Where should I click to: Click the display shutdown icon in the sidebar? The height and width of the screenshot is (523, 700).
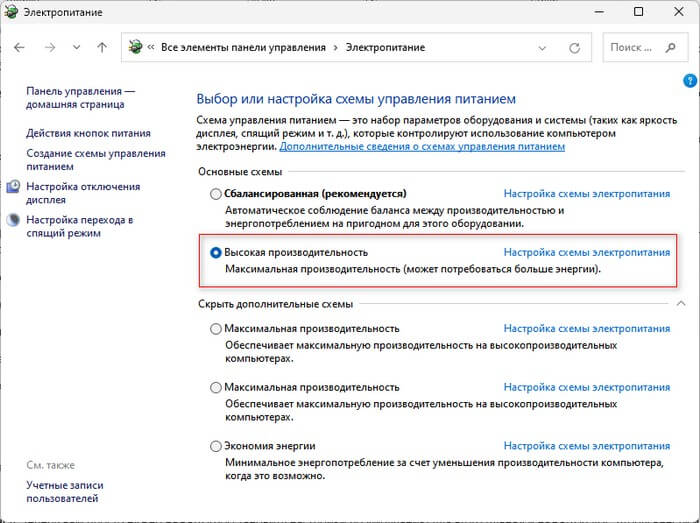click(x=13, y=187)
